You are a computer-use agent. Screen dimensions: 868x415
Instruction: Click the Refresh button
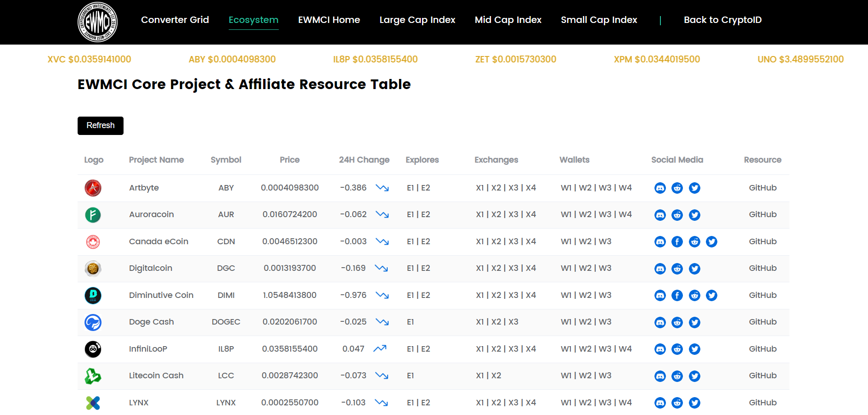tap(101, 126)
